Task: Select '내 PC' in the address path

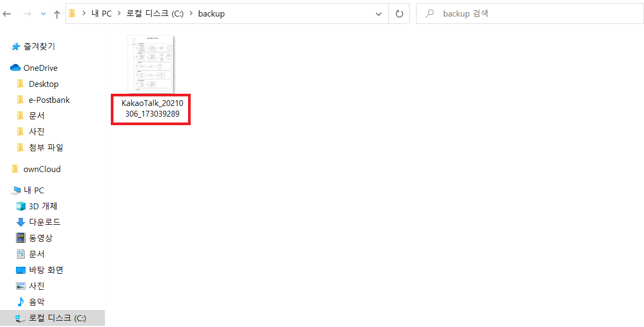Action: click(x=101, y=14)
